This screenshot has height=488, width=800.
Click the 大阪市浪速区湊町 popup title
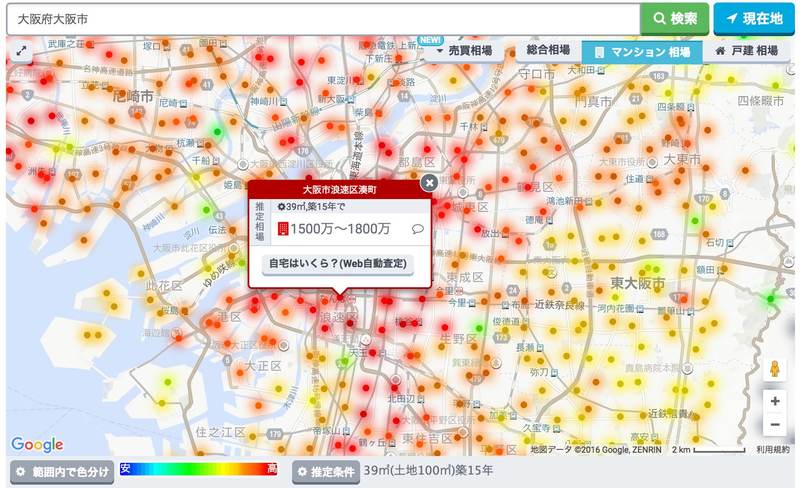coord(339,190)
